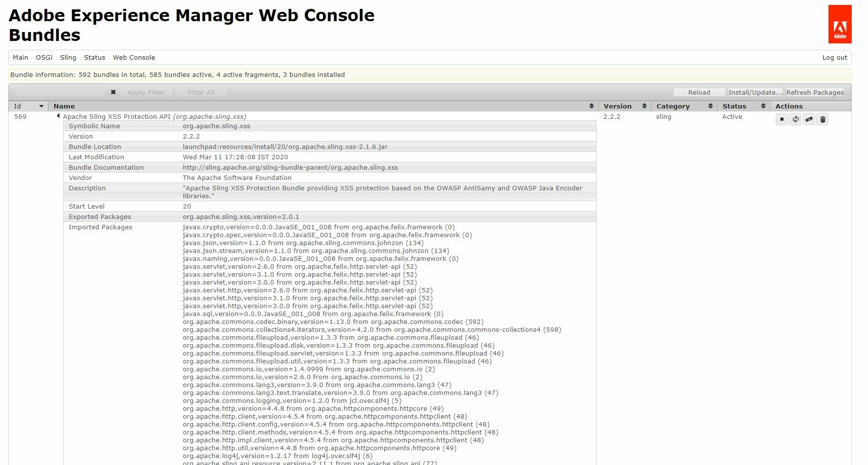Open the Web Console menu
Viewport: 868px width, 465px height.
click(x=134, y=57)
